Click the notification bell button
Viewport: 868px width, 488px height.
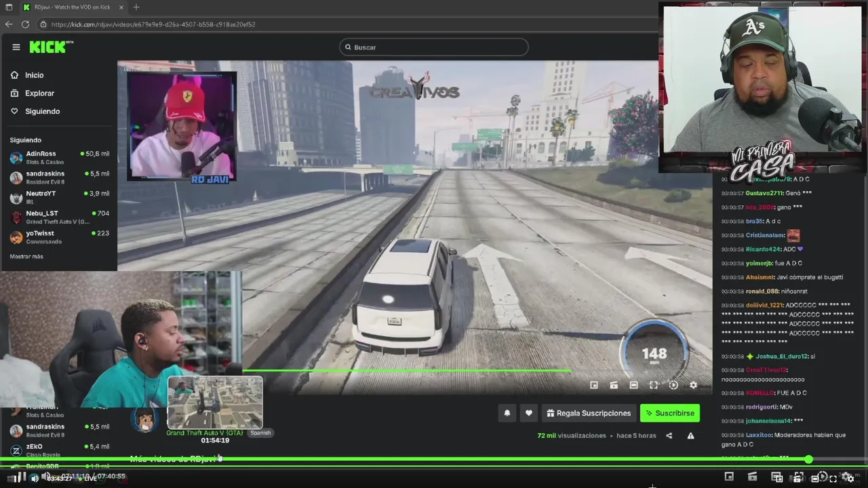507,413
